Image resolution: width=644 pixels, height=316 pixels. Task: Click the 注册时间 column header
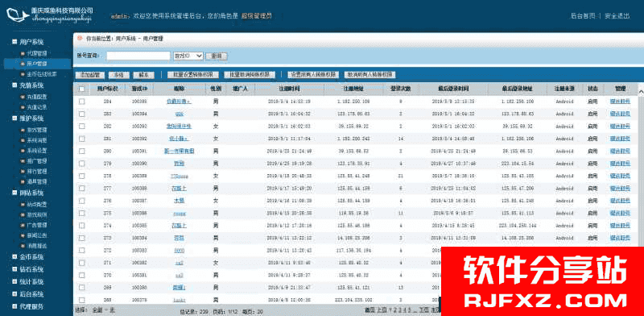coord(289,89)
